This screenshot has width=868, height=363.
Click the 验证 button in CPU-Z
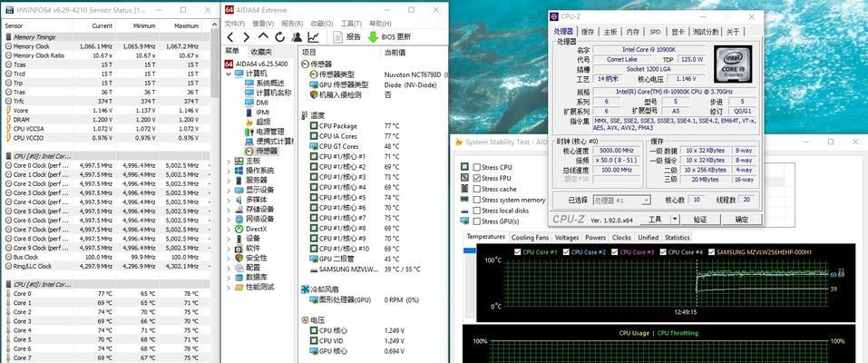pos(699,220)
